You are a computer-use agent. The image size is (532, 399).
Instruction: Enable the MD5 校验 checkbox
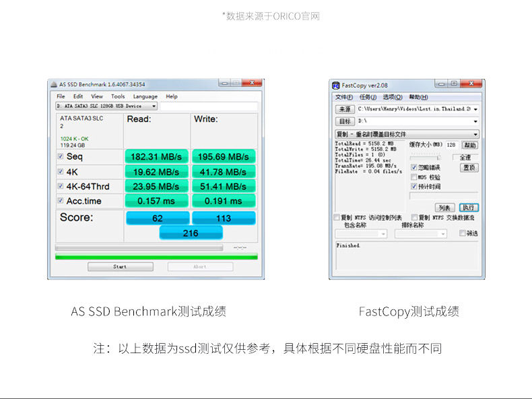[x=413, y=177]
